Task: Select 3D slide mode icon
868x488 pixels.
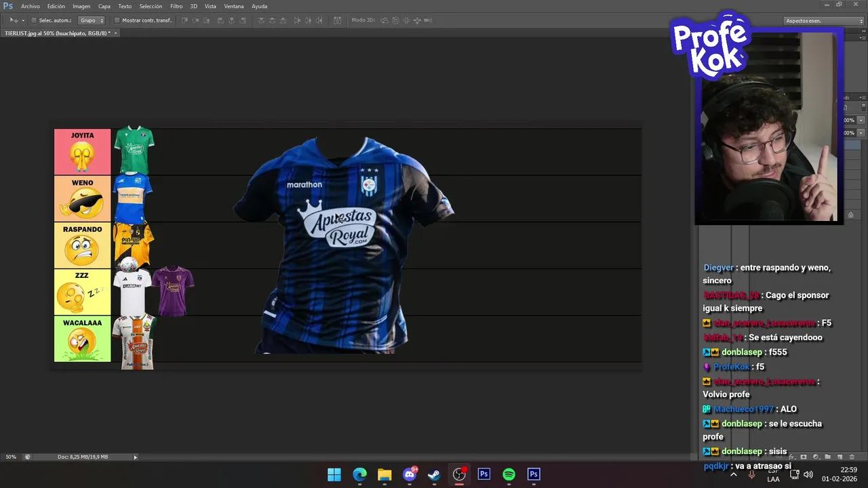Action: (x=418, y=20)
